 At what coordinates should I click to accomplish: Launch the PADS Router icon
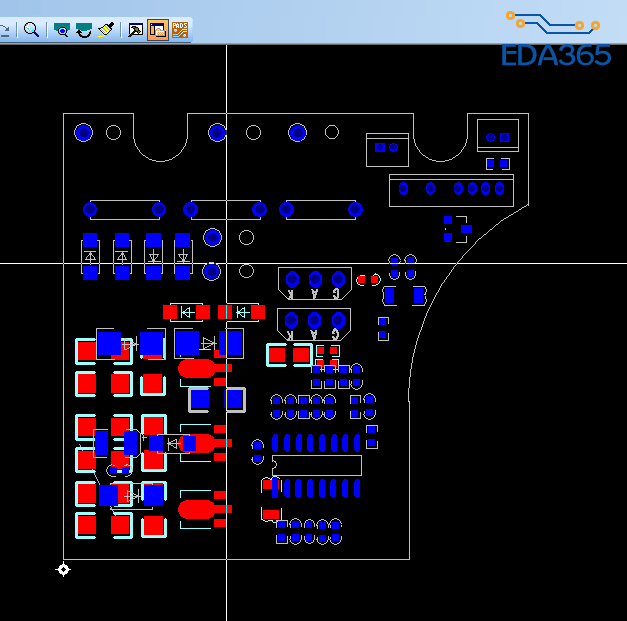180,30
